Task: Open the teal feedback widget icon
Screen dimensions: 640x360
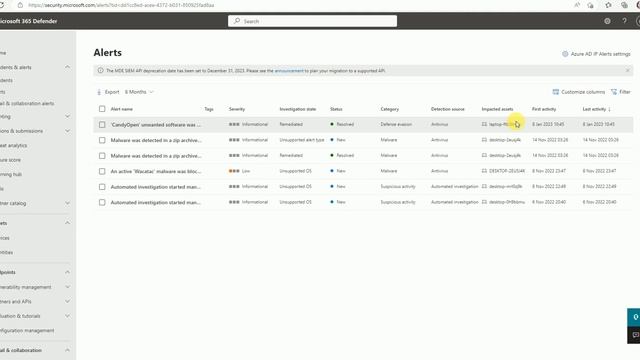Action: pos(635,317)
